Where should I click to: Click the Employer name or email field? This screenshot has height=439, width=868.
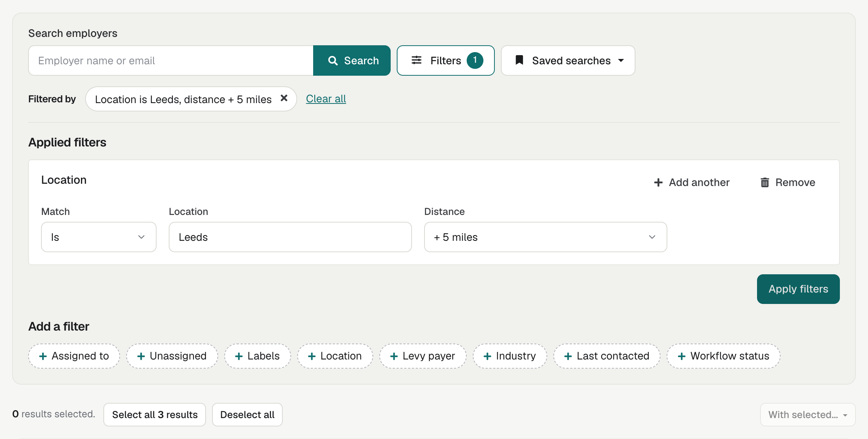pyautogui.click(x=171, y=60)
